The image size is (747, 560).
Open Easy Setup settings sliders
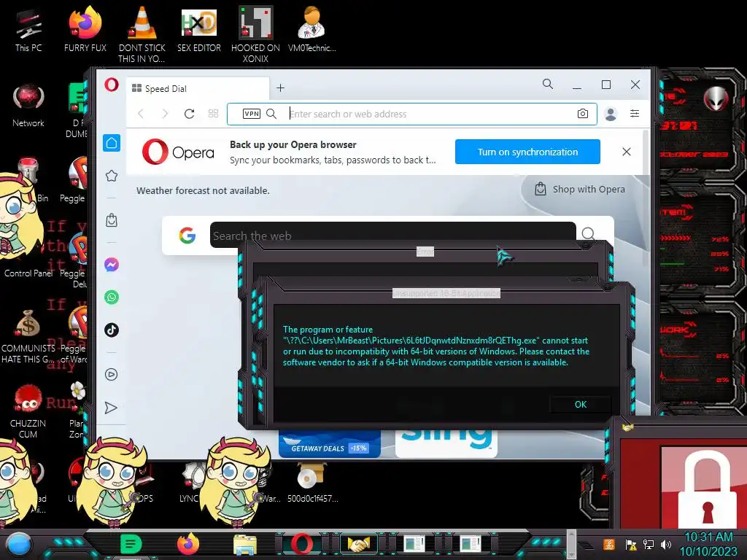click(x=635, y=113)
